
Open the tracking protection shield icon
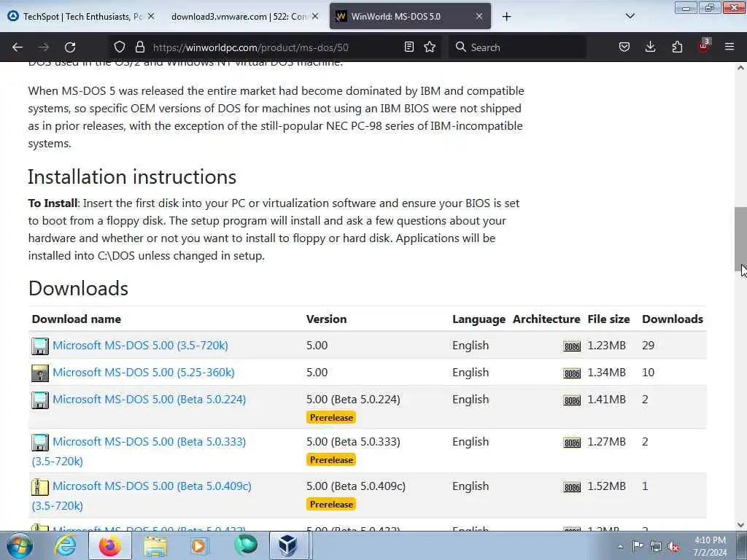[120, 47]
